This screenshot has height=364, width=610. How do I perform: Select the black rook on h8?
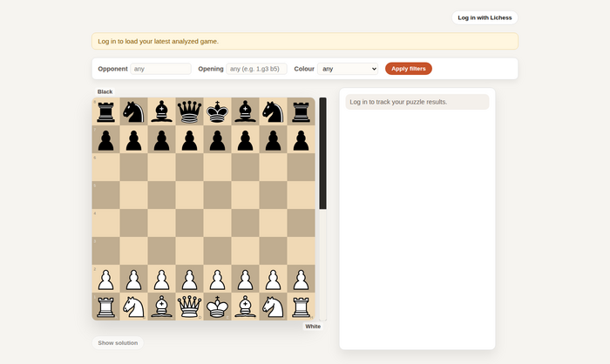[x=302, y=111]
